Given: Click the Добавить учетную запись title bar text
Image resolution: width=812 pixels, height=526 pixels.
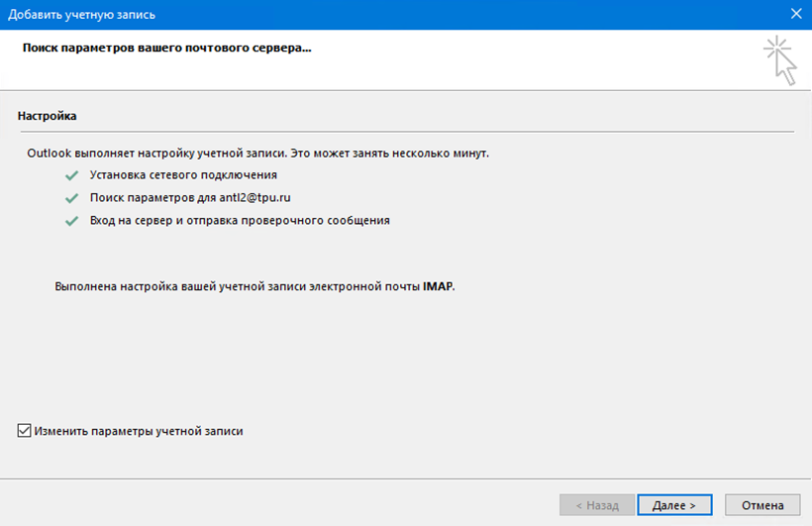Looking at the screenshot, I should coord(81,15).
